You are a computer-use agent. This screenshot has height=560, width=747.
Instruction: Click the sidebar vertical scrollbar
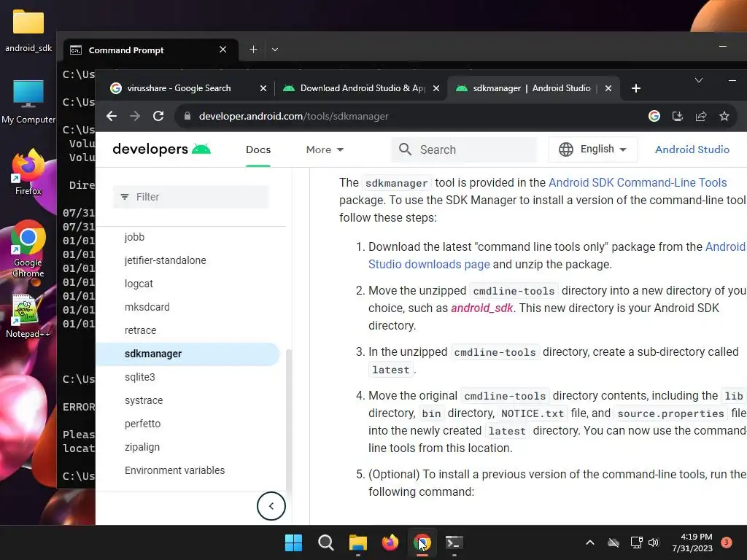[288, 419]
